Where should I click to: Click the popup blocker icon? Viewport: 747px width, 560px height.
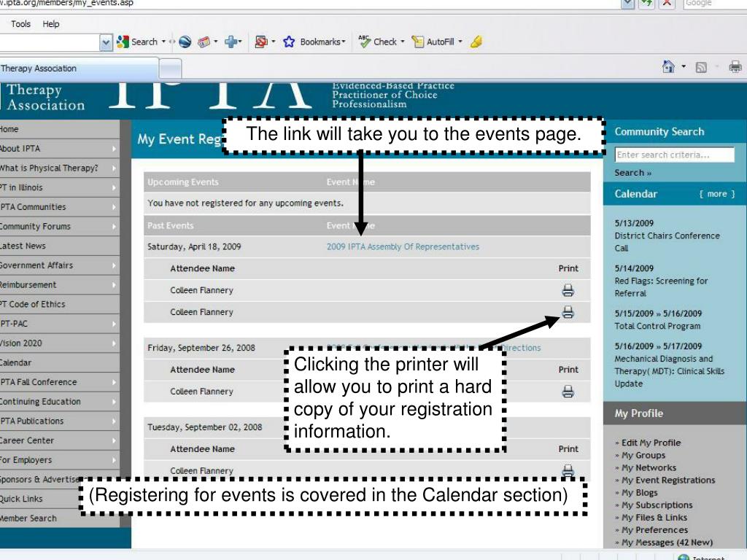click(x=261, y=42)
